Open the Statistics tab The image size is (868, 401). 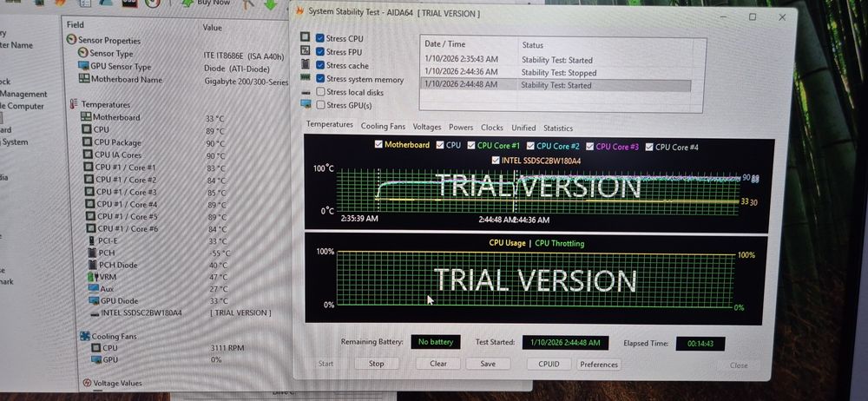pos(558,128)
